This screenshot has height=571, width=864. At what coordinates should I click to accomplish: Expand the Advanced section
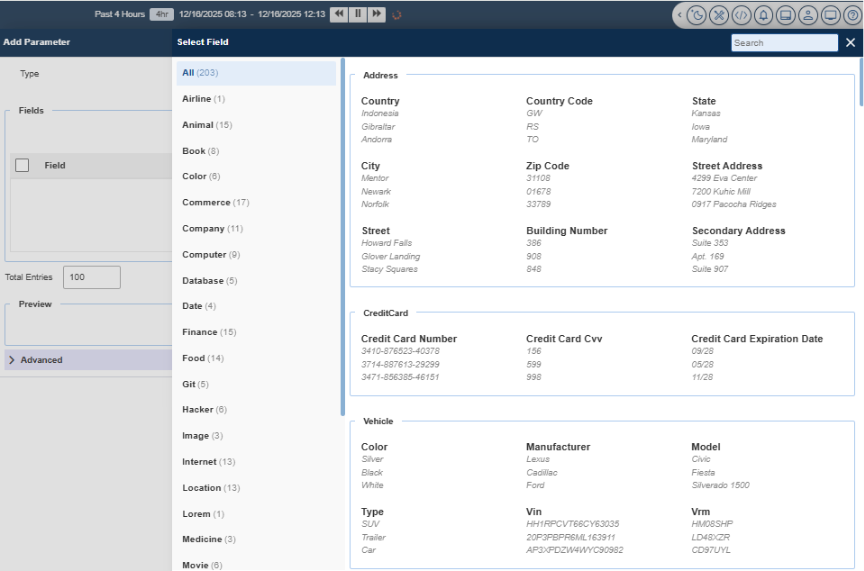pos(41,360)
